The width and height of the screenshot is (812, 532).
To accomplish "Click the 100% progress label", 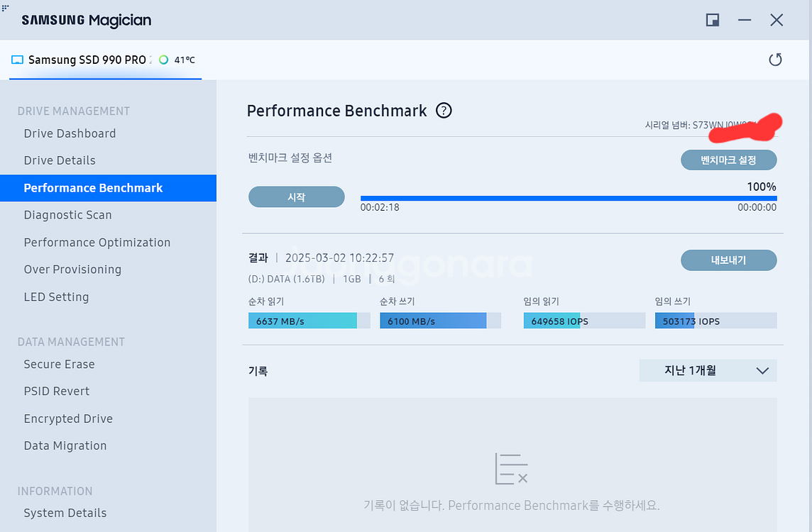I will (761, 187).
